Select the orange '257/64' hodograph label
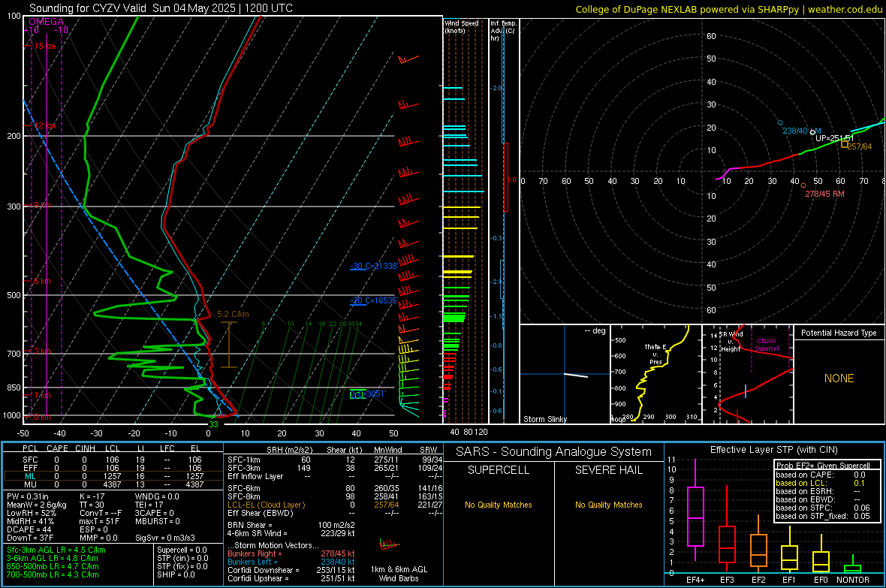The image size is (886, 588). point(860,146)
